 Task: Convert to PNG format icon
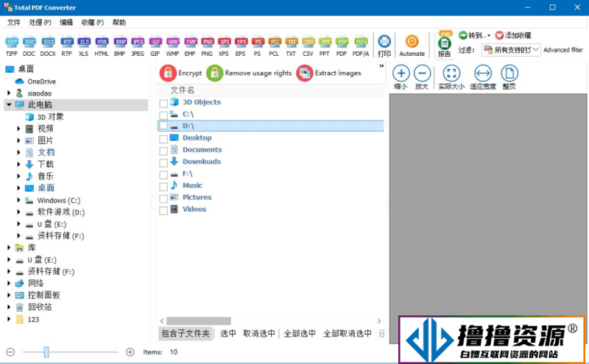[207, 46]
